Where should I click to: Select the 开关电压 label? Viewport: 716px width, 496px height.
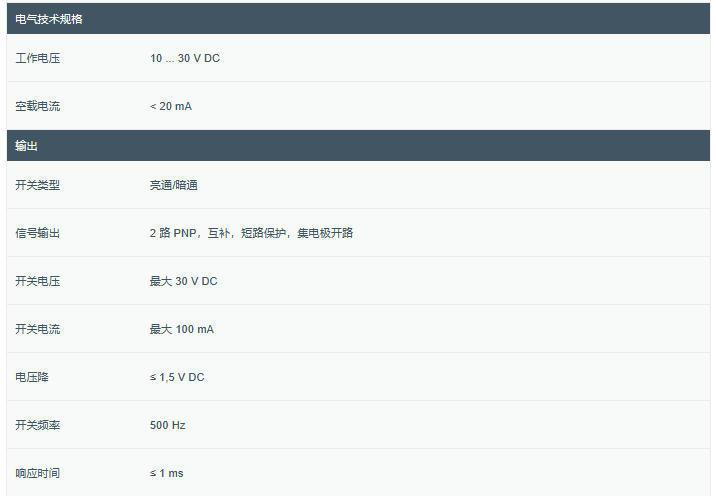38,281
